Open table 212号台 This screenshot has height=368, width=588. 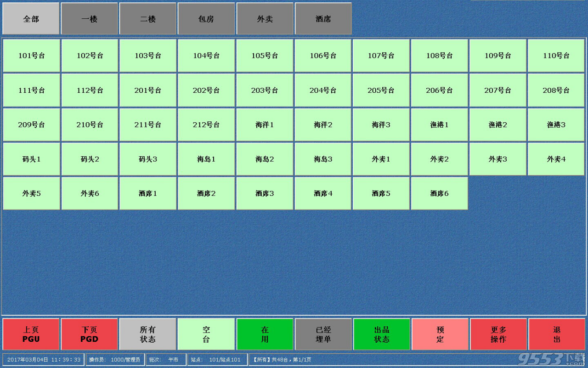(206, 125)
